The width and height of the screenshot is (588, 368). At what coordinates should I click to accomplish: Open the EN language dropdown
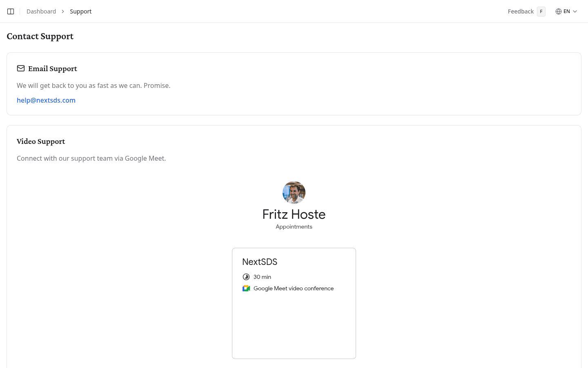click(x=567, y=11)
